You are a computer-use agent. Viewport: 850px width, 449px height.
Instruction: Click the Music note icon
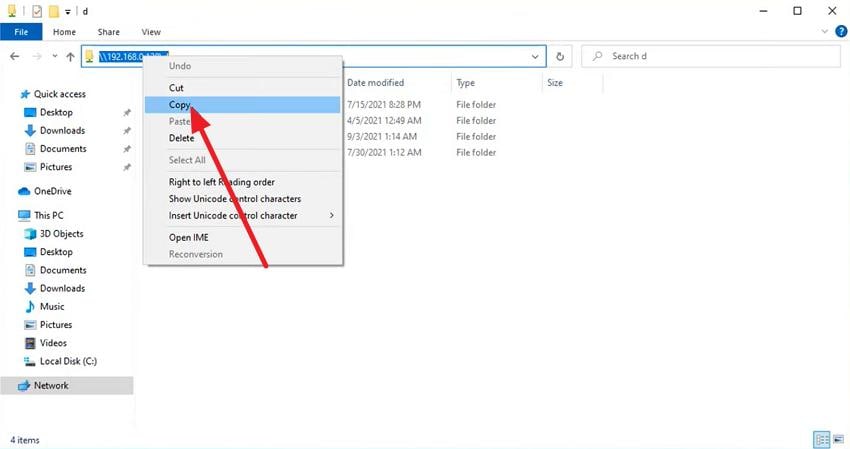tap(30, 306)
